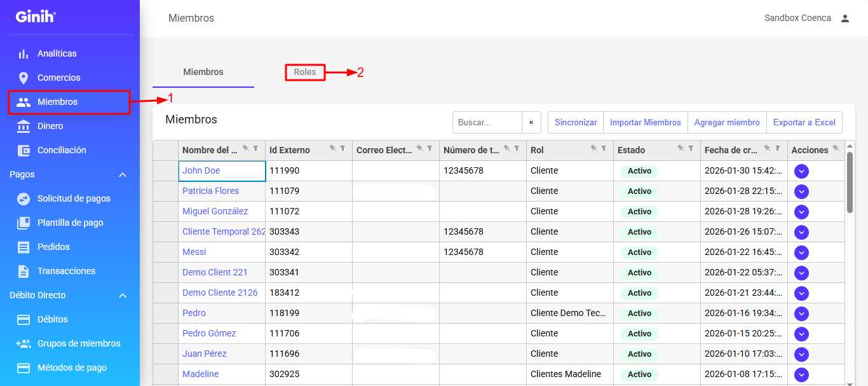This screenshot has height=386, width=868.
Task: Open actions dropdown for Messi
Action: (x=801, y=252)
